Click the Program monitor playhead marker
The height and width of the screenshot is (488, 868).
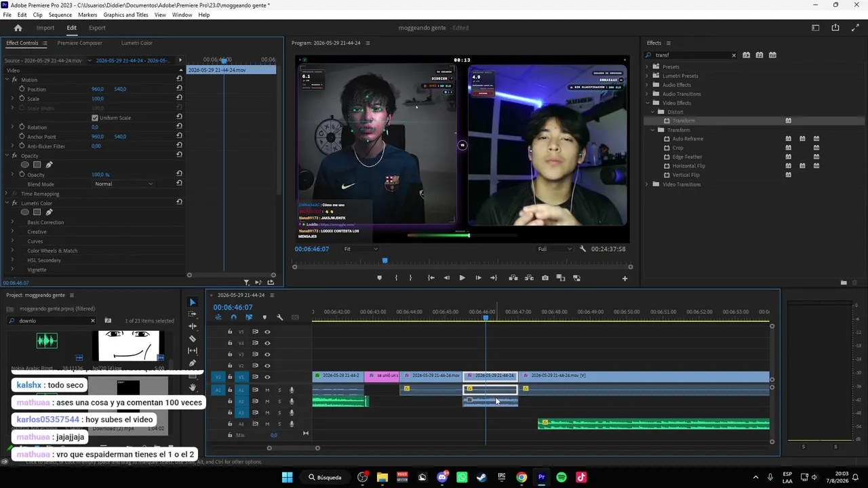[x=385, y=261]
